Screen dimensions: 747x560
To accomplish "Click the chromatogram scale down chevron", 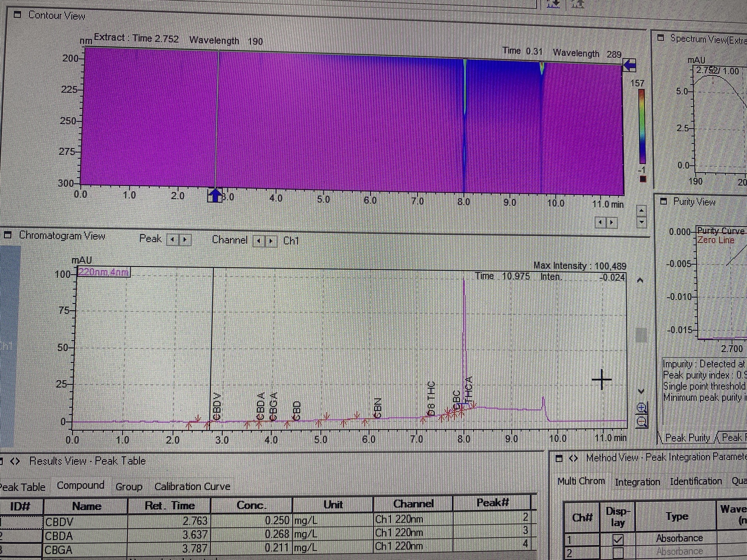I will (x=641, y=391).
